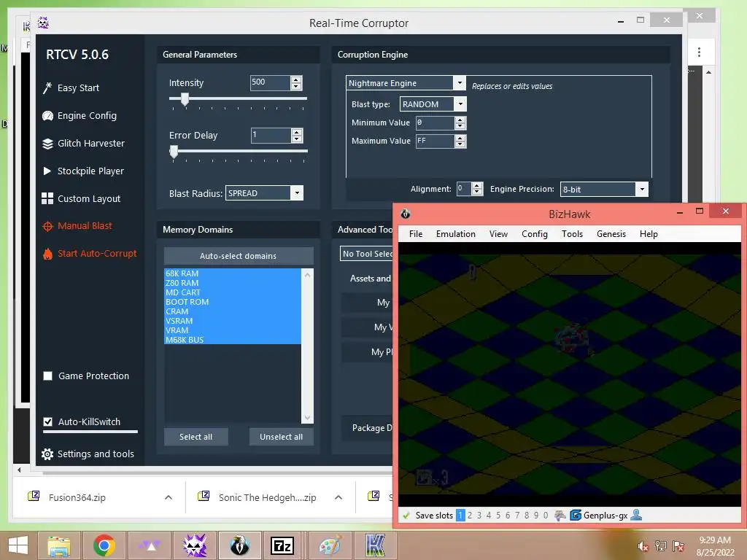Viewport: 747px width, 560px height.
Task: Click muted volume tray icon
Action: pos(643,546)
